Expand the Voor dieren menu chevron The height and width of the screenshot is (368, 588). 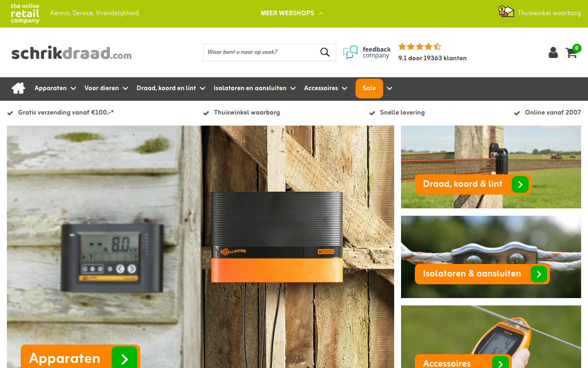(125, 88)
